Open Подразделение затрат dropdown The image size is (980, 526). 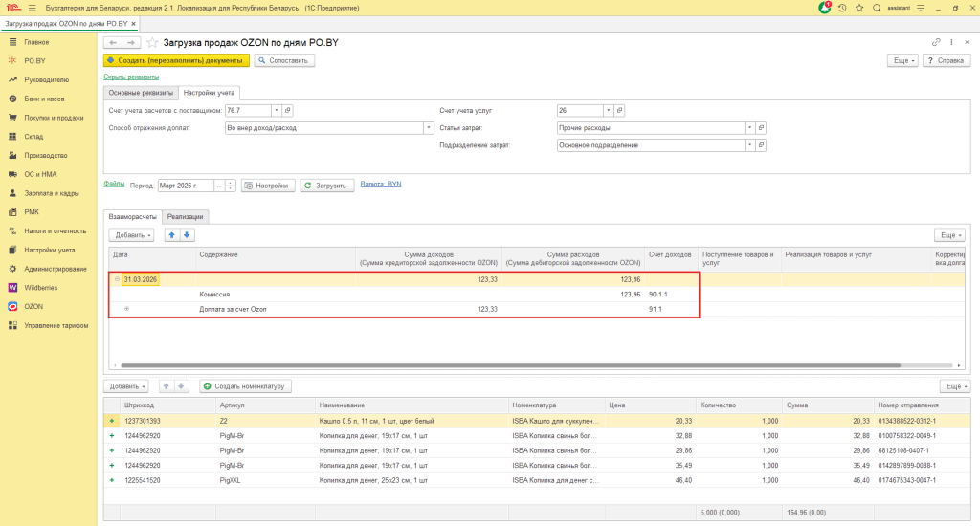click(x=749, y=145)
